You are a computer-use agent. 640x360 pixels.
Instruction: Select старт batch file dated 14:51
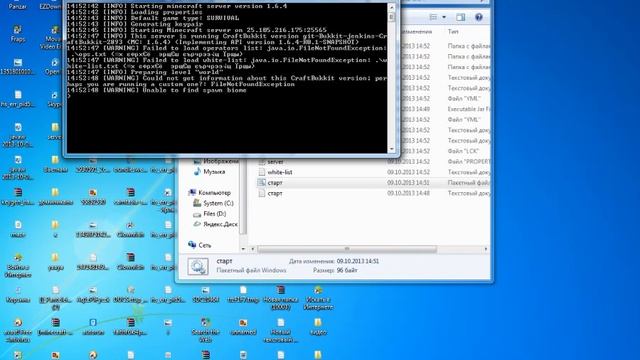tap(275, 183)
